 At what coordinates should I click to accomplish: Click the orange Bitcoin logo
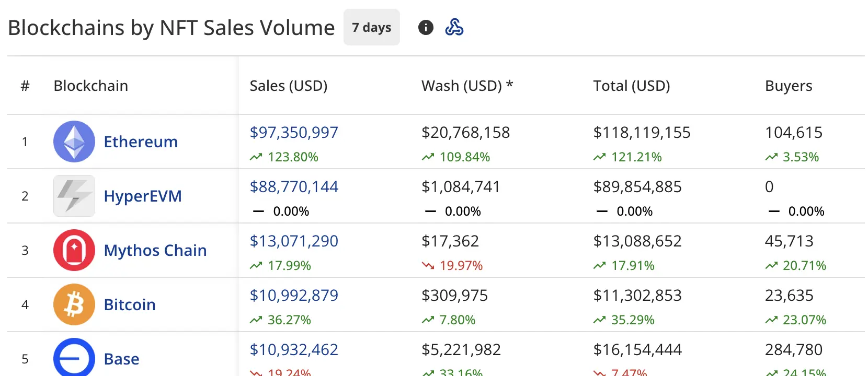point(74,304)
